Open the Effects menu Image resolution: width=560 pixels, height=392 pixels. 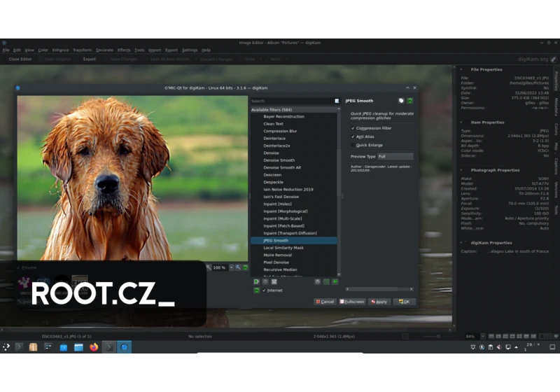tap(124, 50)
